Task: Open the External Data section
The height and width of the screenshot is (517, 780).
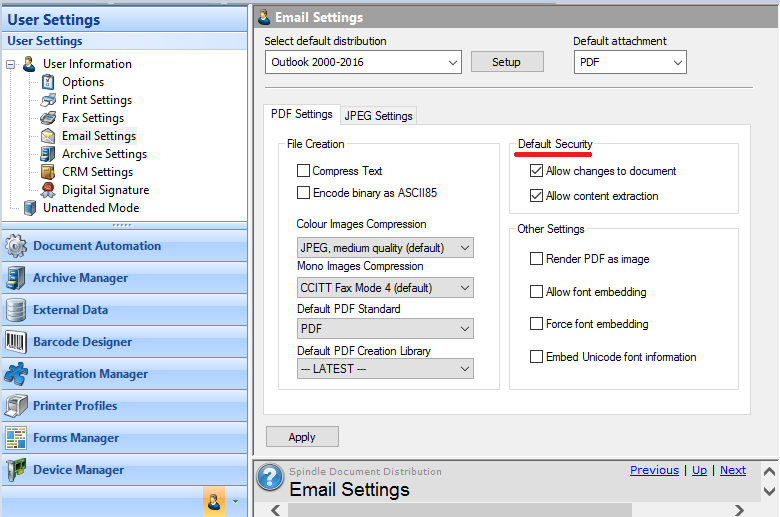Action: 124,310
